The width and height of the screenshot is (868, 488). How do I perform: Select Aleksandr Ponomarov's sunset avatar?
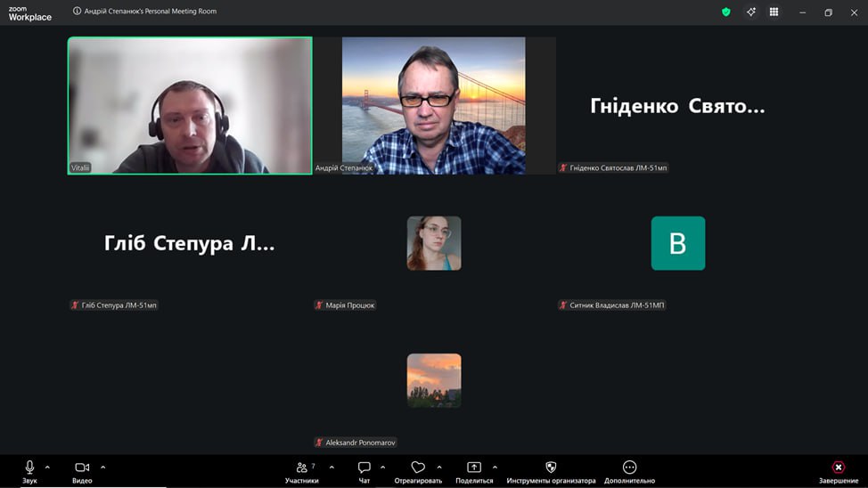click(434, 380)
